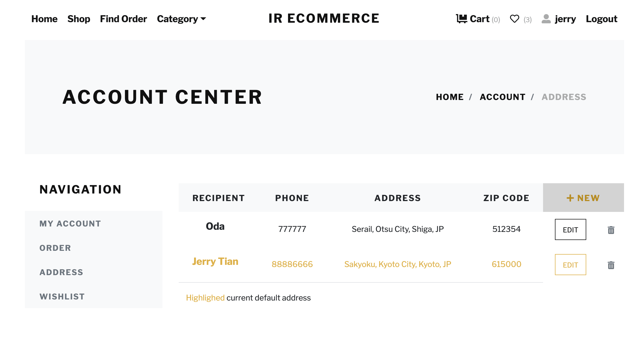Edit Jerry Tian's default address
This screenshot has height=360, width=644.
point(570,265)
